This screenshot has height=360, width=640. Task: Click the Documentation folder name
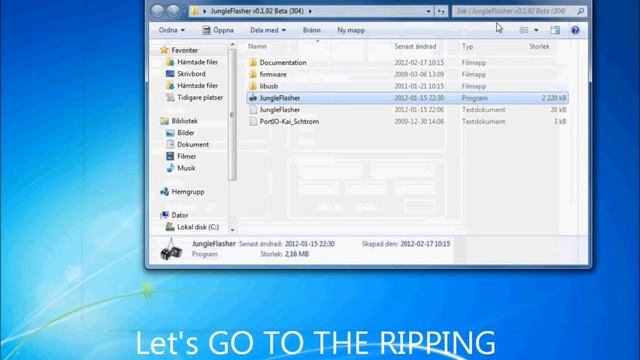click(x=283, y=62)
